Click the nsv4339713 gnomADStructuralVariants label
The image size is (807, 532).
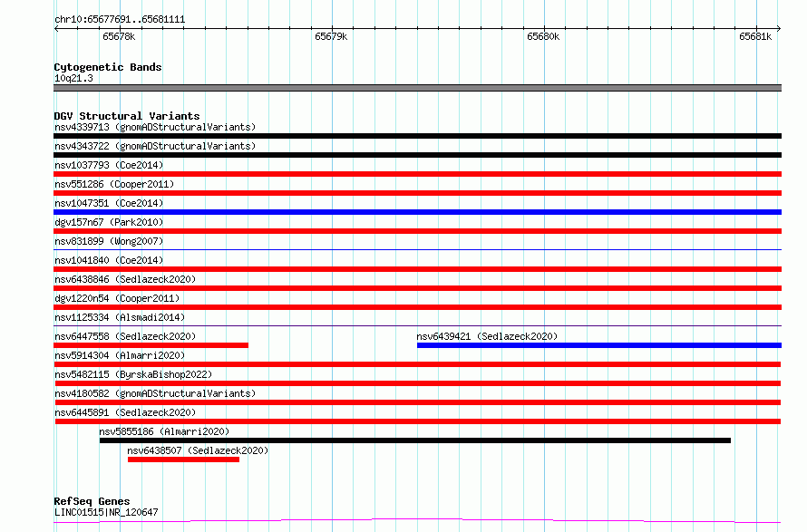155,127
